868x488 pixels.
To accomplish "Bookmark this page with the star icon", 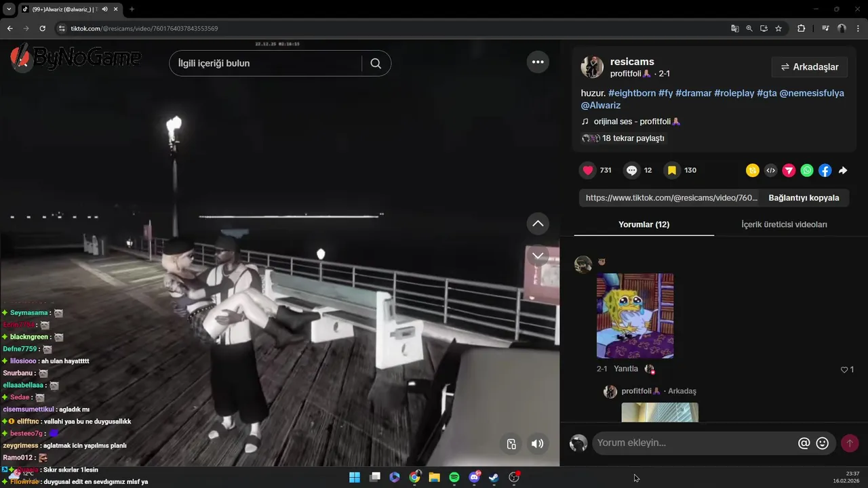I will (778, 28).
